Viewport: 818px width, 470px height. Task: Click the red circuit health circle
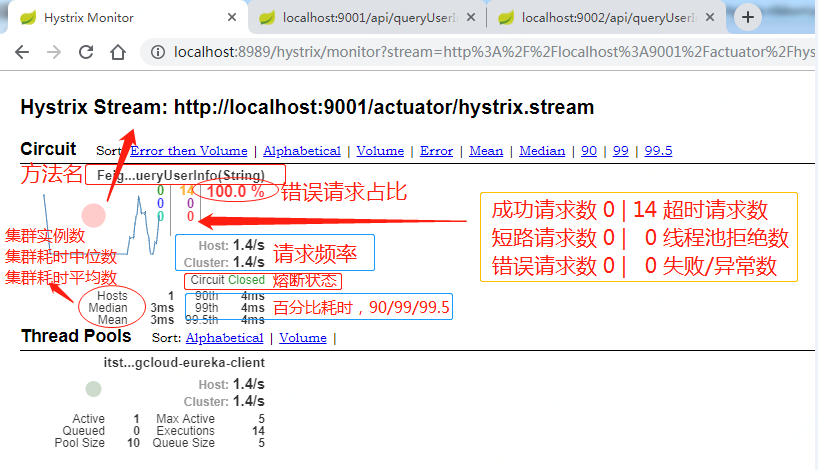pyautogui.click(x=94, y=215)
